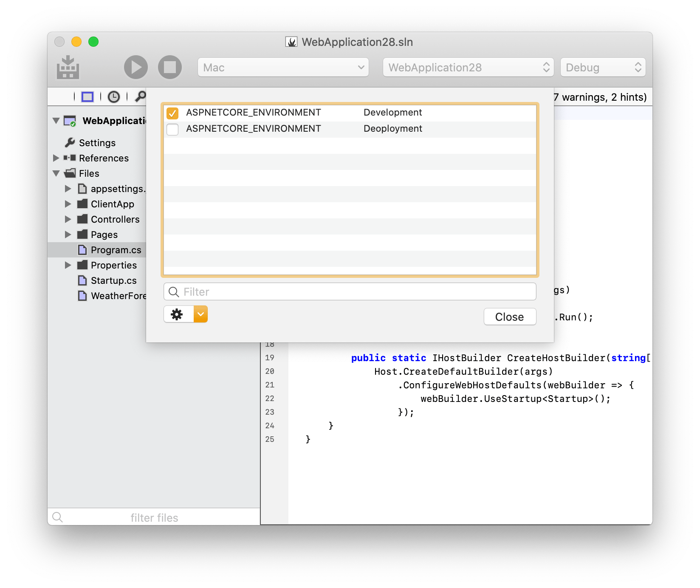Focus the filter files search box

(154, 517)
